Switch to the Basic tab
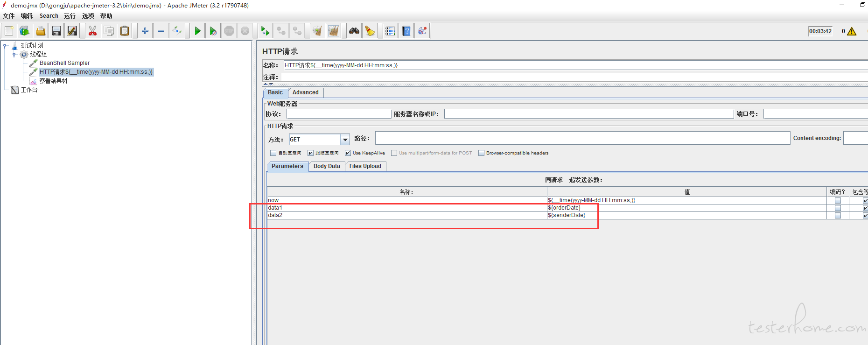The height and width of the screenshot is (345, 868). pos(275,92)
